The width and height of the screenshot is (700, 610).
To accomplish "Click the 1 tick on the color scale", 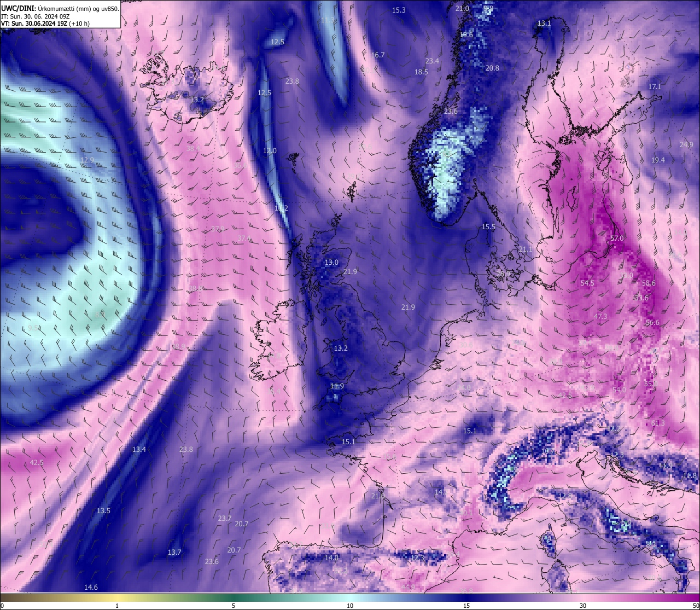I will [117, 606].
